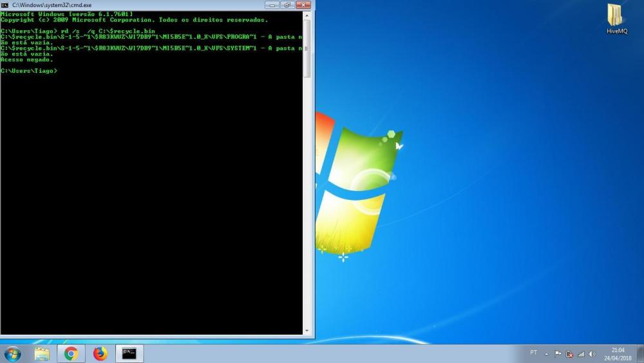Restore down the cmd.exe window

pos(287,5)
